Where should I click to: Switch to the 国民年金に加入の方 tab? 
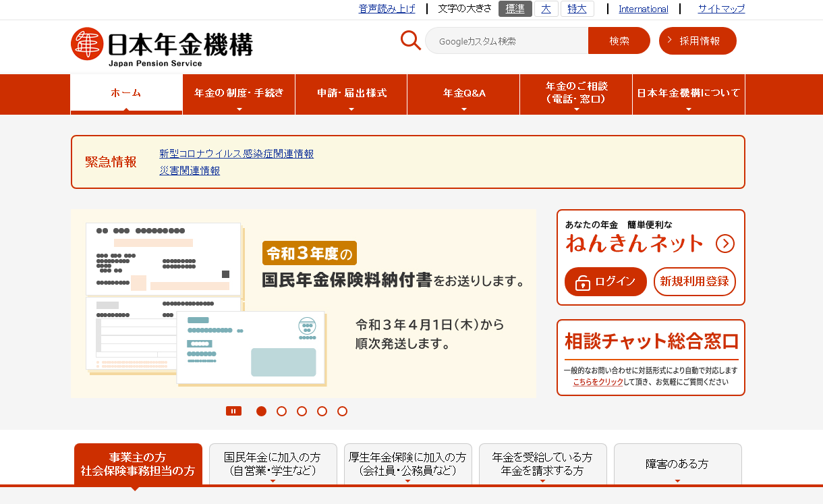point(273,464)
